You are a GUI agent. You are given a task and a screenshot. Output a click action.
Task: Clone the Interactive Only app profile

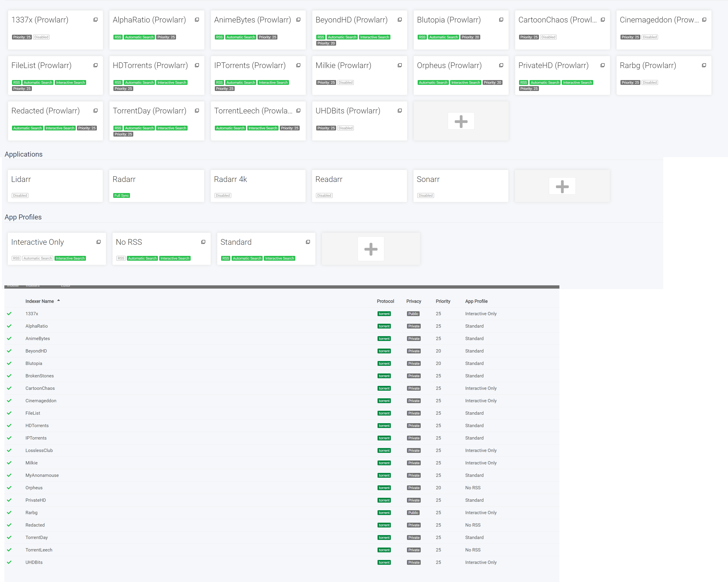99,242
